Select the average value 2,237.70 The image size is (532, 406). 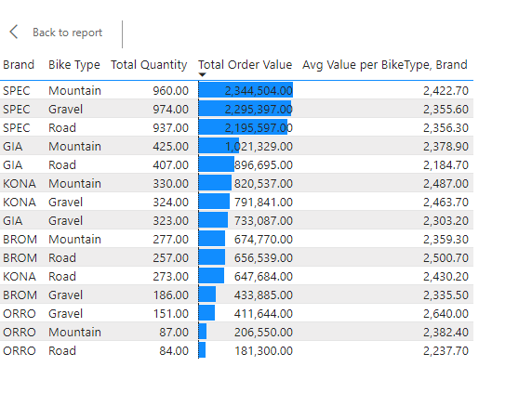pyautogui.click(x=446, y=351)
